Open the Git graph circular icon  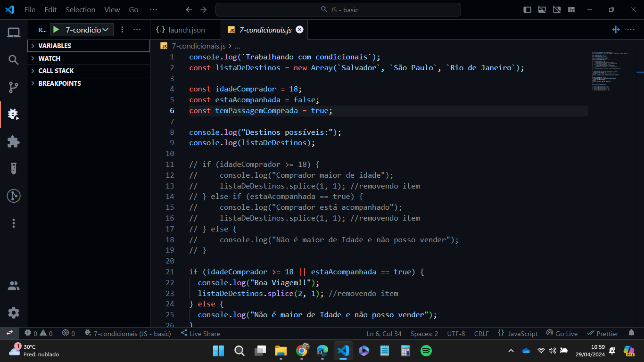14,196
